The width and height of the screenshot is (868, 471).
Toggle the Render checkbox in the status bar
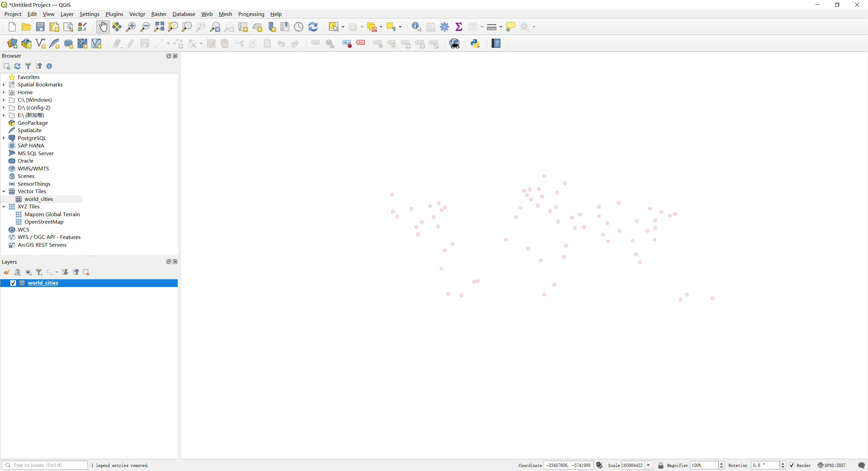pos(792,465)
